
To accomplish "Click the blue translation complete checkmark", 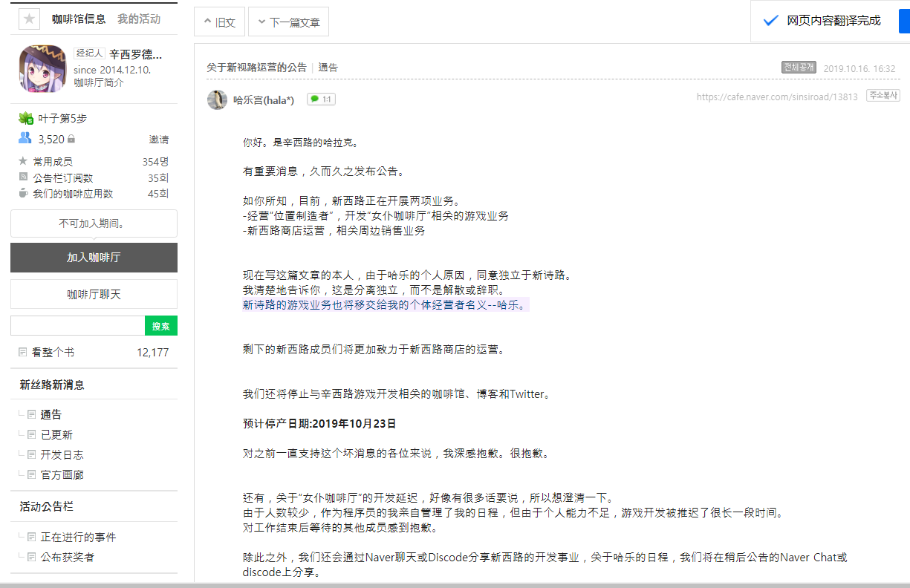I will click(770, 20).
